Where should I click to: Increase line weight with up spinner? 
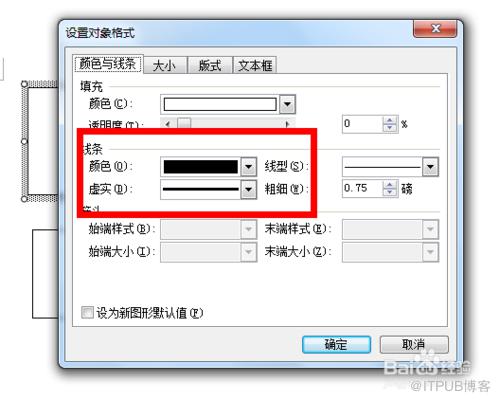pos(390,184)
